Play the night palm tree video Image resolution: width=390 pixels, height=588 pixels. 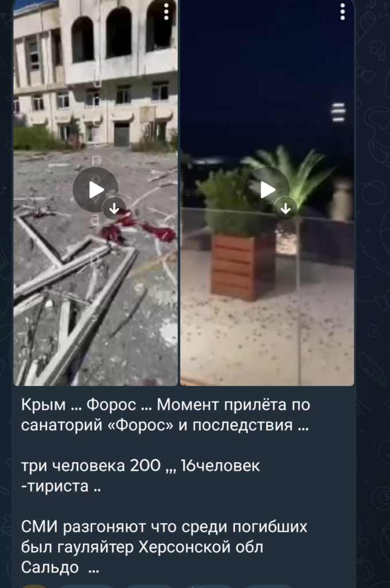click(x=267, y=189)
